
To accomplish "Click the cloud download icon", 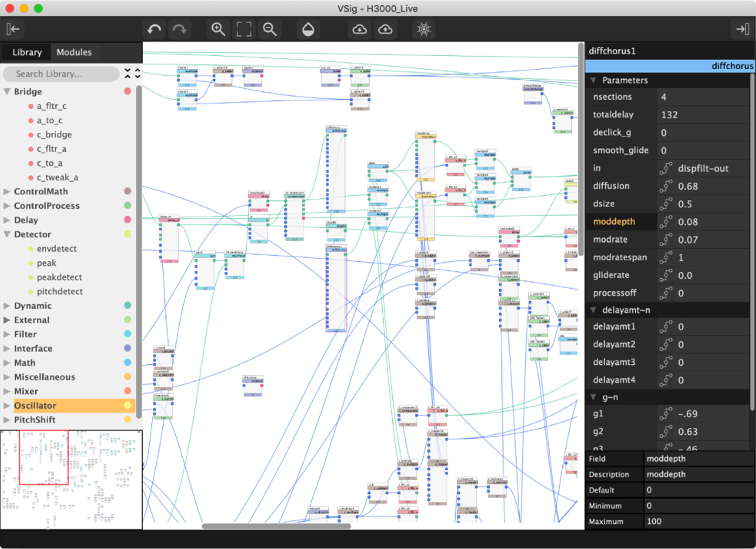I will [x=360, y=29].
